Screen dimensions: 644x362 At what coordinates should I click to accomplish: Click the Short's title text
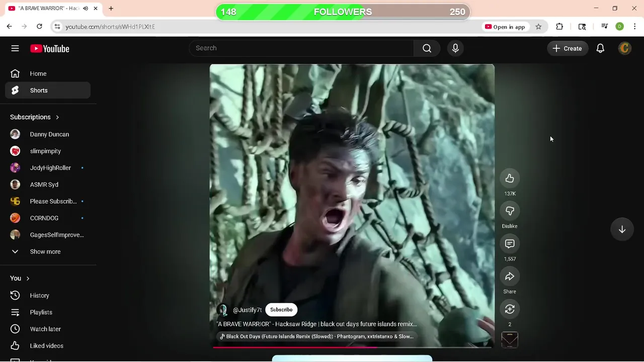pos(317,324)
